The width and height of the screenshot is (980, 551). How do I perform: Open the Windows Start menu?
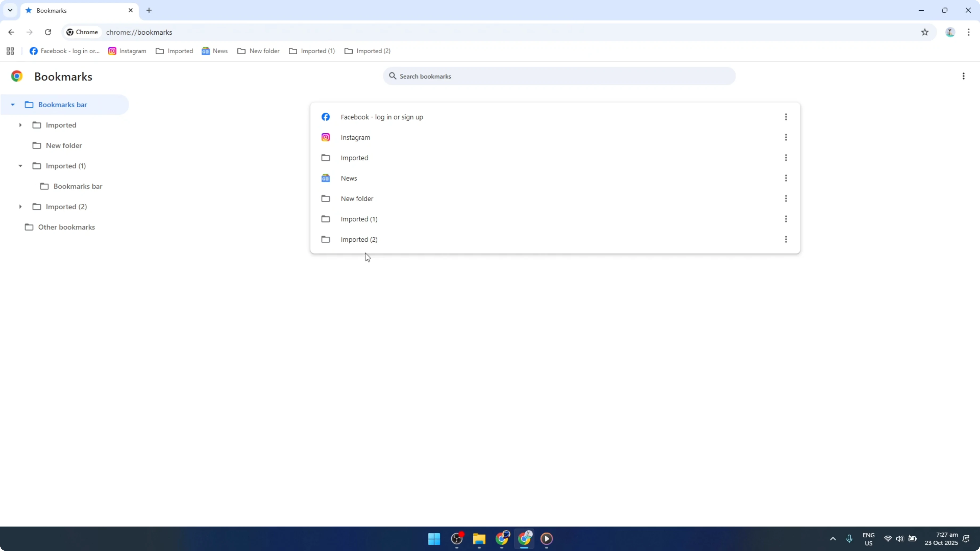click(x=434, y=538)
